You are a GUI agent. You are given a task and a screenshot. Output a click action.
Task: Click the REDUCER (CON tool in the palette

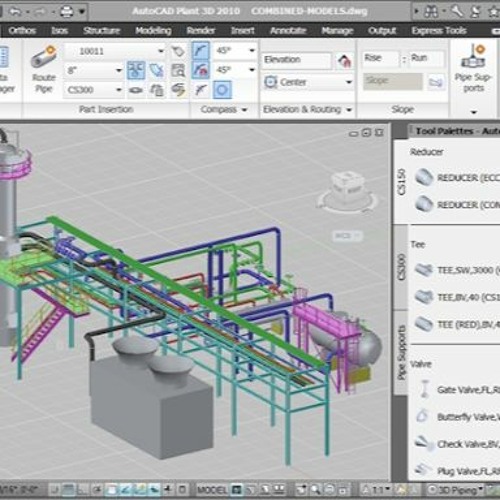click(456, 204)
